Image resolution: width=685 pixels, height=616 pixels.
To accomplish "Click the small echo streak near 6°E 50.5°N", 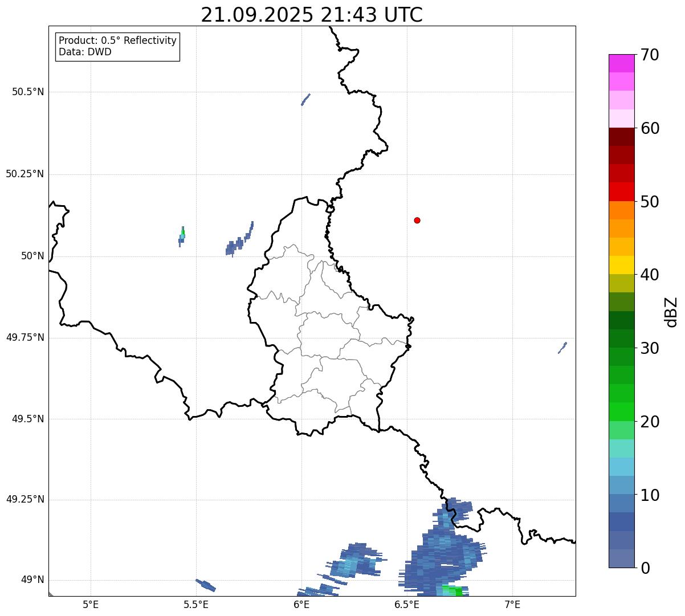I will point(305,100).
